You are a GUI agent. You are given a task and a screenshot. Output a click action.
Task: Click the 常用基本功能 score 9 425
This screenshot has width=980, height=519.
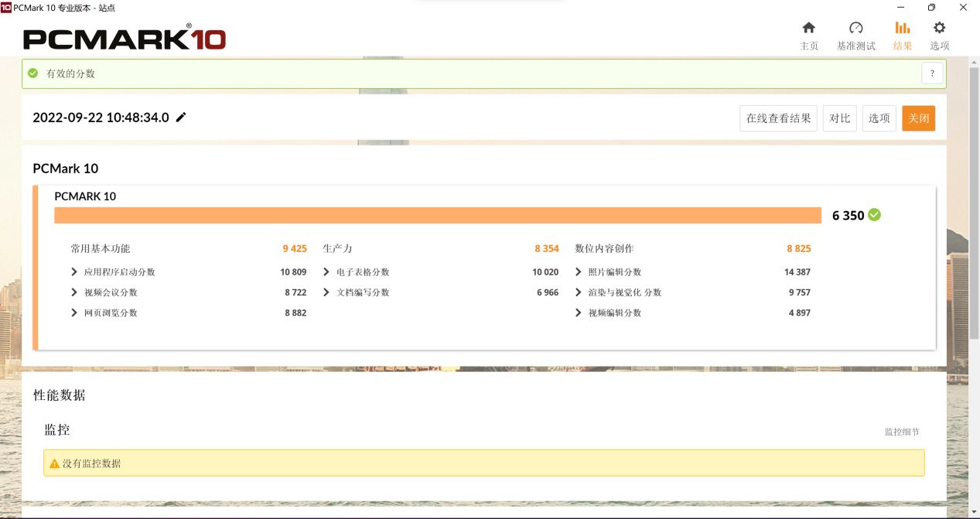[x=295, y=248]
